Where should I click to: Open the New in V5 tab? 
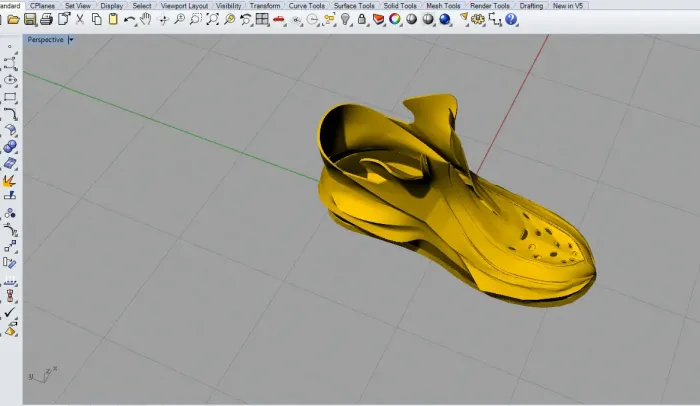point(568,6)
